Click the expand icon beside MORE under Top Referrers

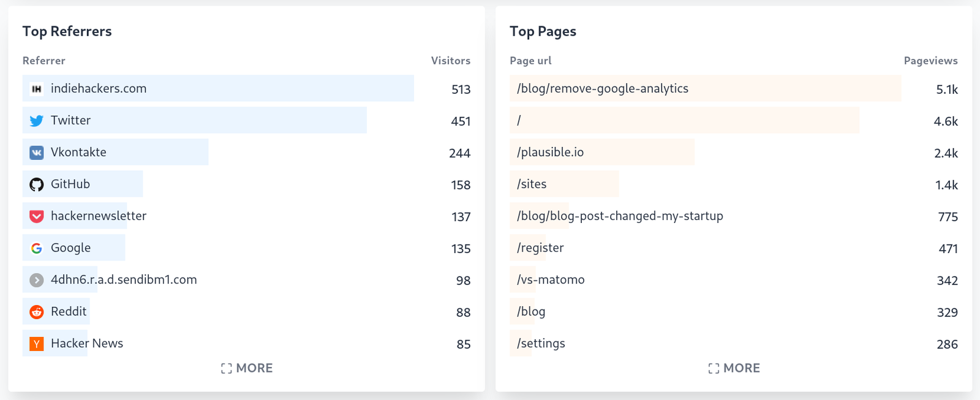[x=225, y=368]
